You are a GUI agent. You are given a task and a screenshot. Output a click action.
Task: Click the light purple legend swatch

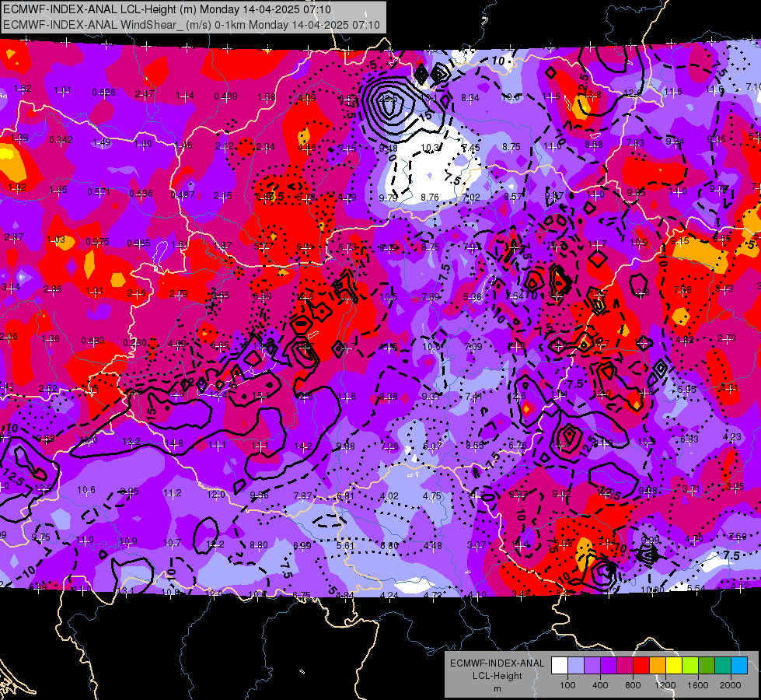coord(592,666)
